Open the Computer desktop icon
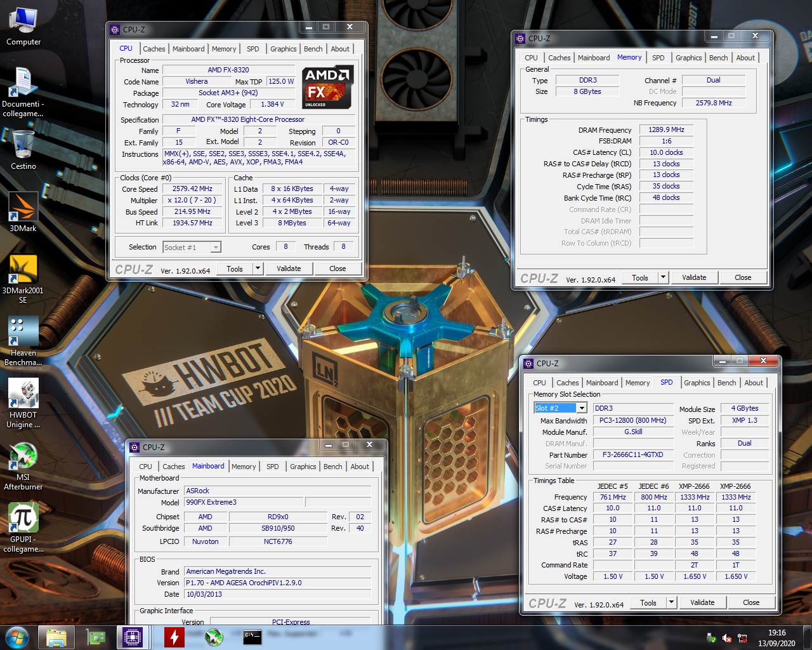The width and height of the screenshot is (812, 650). [x=23, y=27]
